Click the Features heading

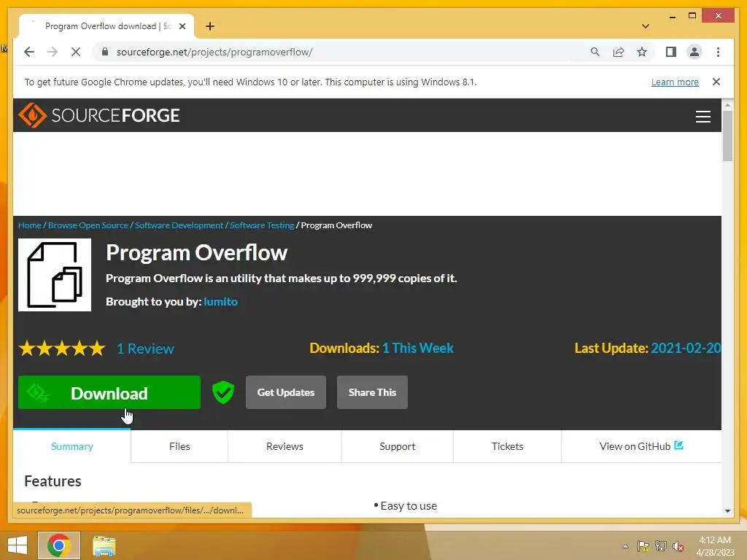click(53, 481)
